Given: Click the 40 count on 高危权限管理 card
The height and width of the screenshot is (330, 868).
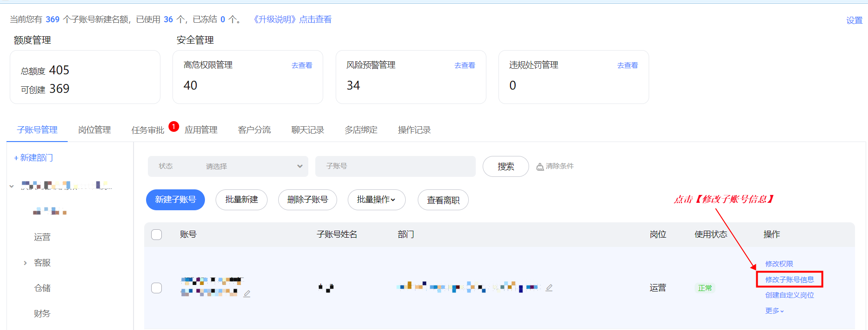Looking at the screenshot, I should click(x=191, y=85).
